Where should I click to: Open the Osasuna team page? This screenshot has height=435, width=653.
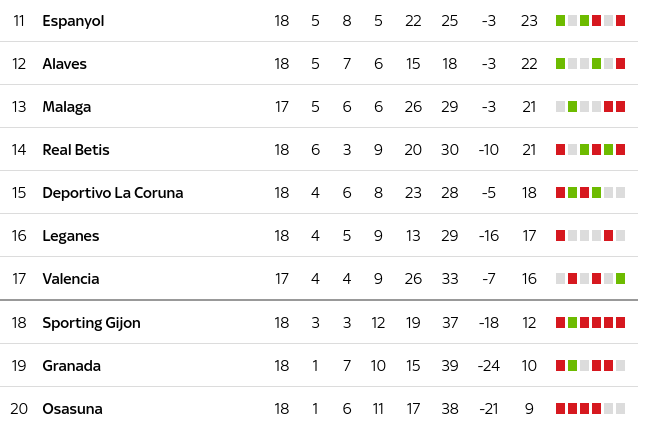tap(72, 409)
